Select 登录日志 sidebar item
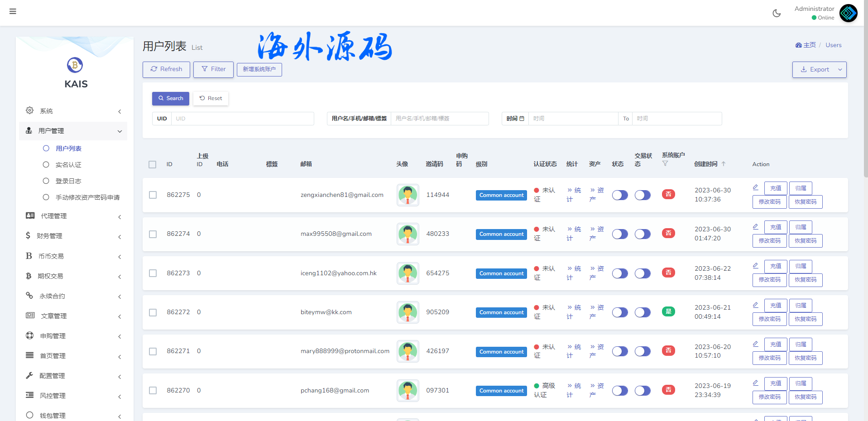 click(68, 181)
